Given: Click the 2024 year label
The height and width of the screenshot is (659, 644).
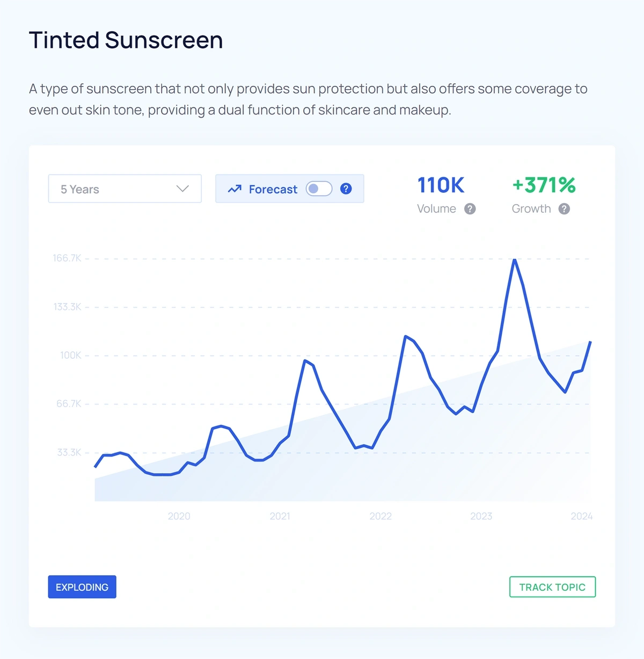Looking at the screenshot, I should 582,516.
